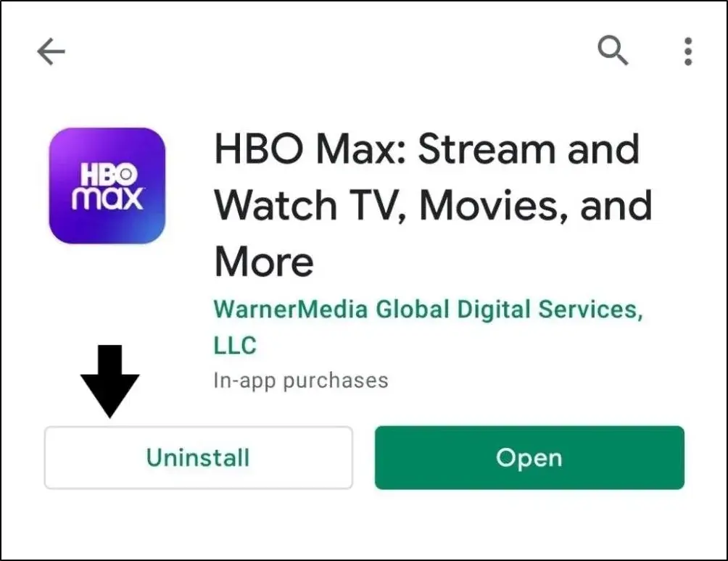
Task: Open the HBO Max app
Action: 530,457
